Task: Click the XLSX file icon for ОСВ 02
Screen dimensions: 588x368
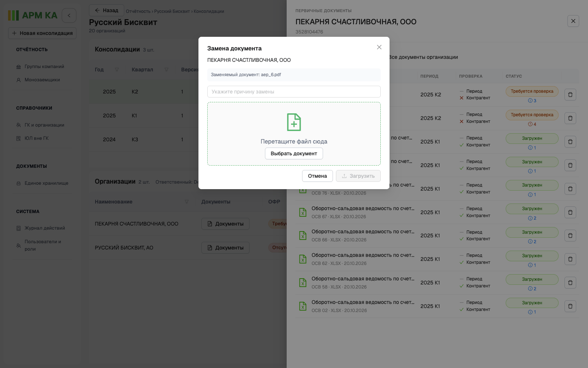Action: point(303,306)
